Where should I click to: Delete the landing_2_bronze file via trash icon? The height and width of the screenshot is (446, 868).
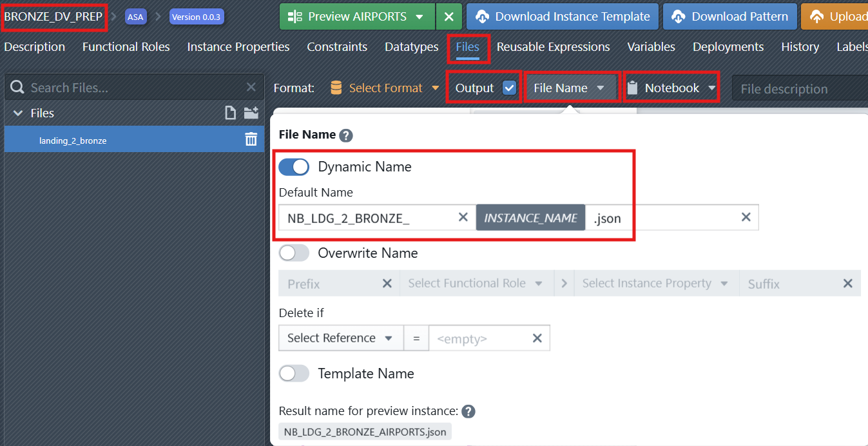251,139
